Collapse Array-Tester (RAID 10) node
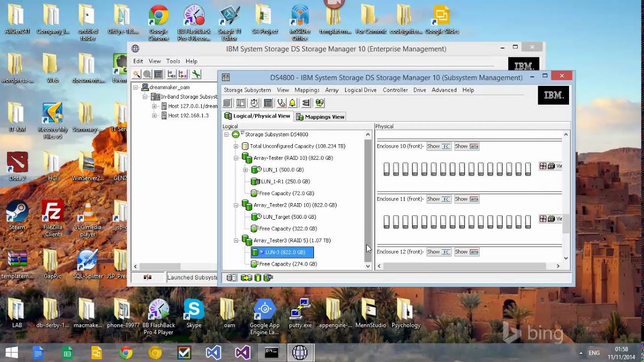This screenshot has width=644, height=362. (235, 158)
